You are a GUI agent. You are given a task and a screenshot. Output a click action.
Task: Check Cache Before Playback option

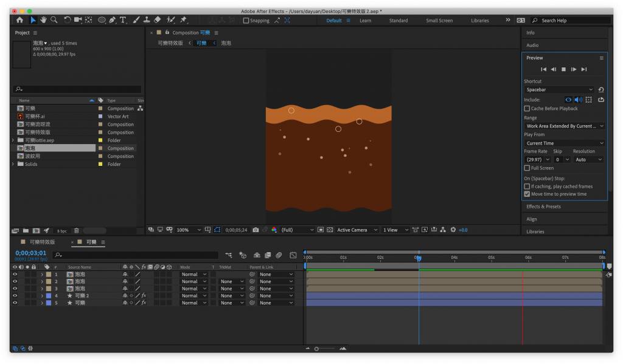527,108
